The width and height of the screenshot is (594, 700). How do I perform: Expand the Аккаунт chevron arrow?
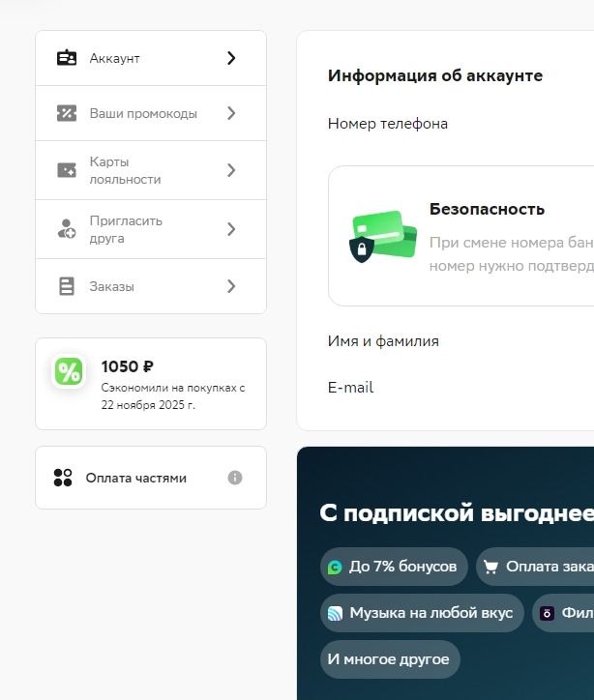pyautogui.click(x=231, y=58)
